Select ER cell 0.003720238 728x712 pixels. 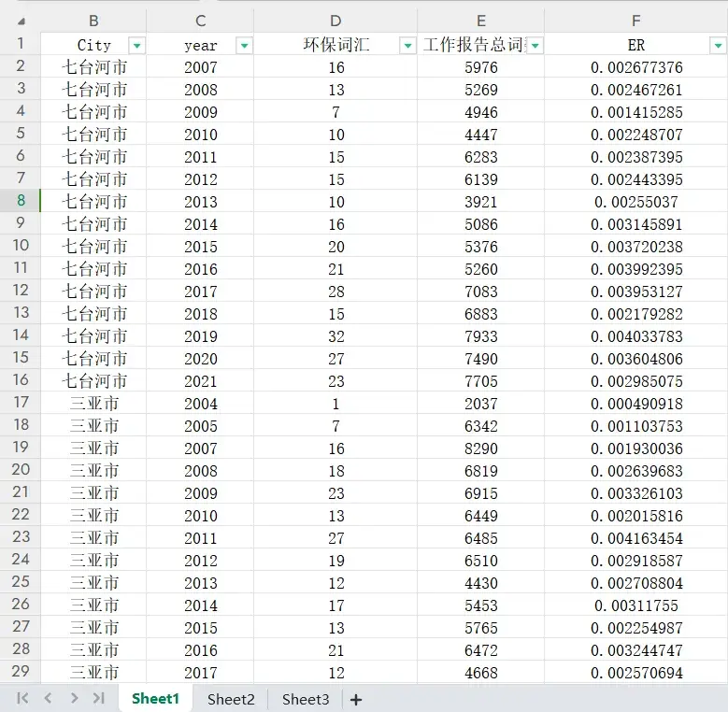[636, 247]
